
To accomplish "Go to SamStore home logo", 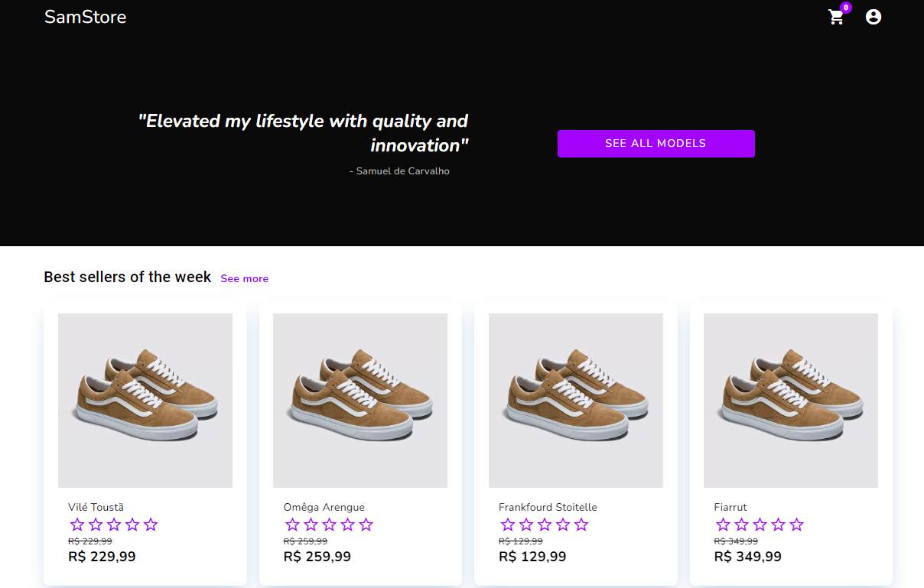I will click(85, 17).
